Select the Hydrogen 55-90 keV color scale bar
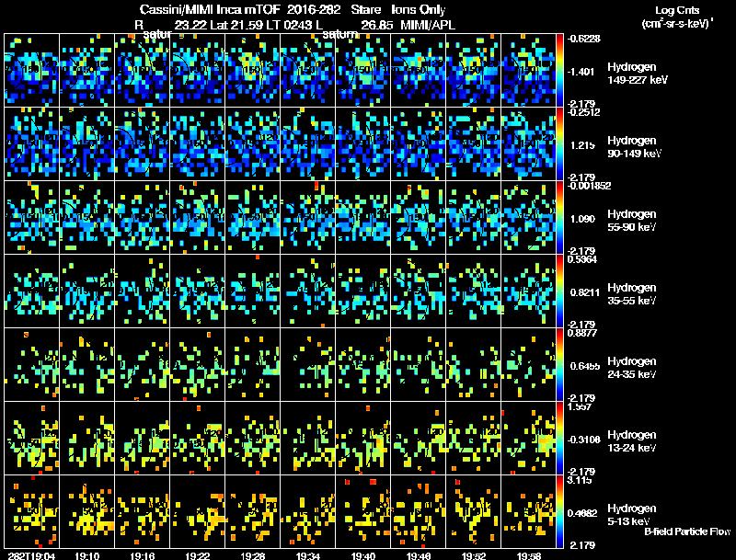Viewport: 736px width, 560px height. click(559, 218)
